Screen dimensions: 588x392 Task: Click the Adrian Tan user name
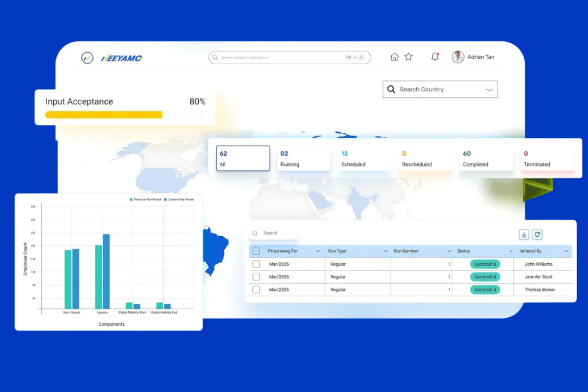(481, 57)
